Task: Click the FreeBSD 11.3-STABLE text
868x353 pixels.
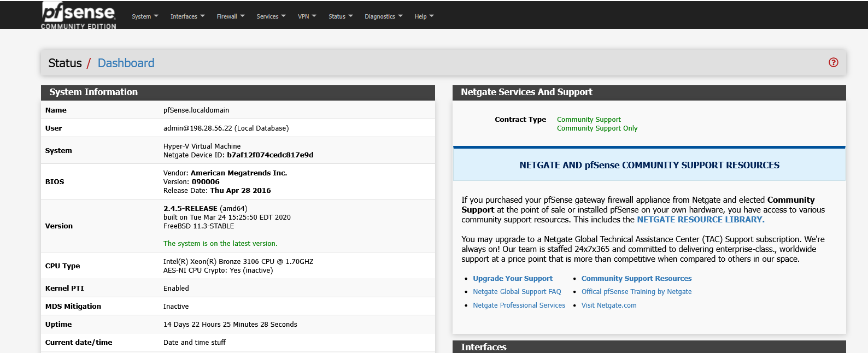Action: tap(198, 226)
